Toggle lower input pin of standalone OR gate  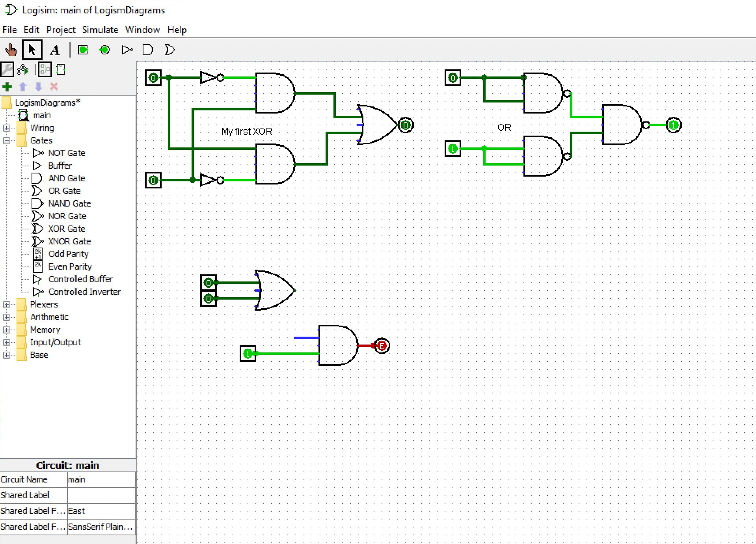pos(209,298)
